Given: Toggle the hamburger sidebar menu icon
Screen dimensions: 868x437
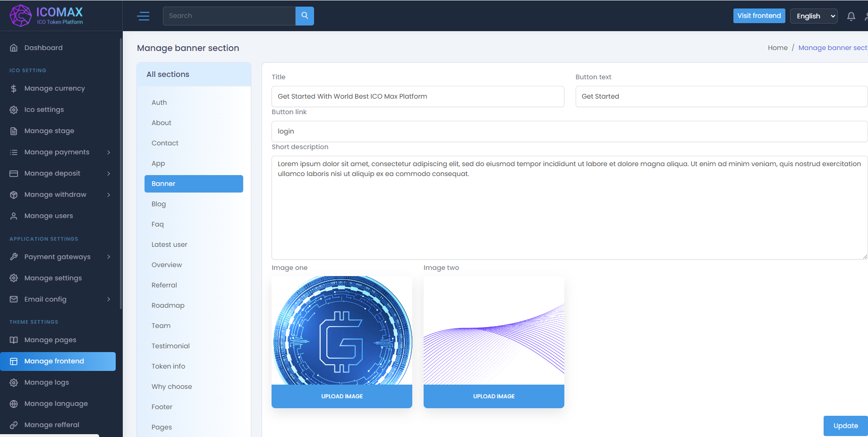Looking at the screenshot, I should tap(143, 16).
